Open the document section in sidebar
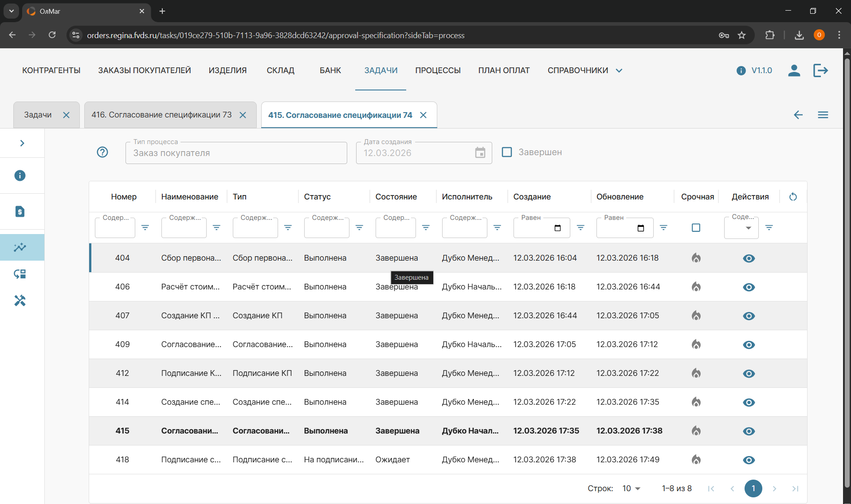 pos(20,211)
